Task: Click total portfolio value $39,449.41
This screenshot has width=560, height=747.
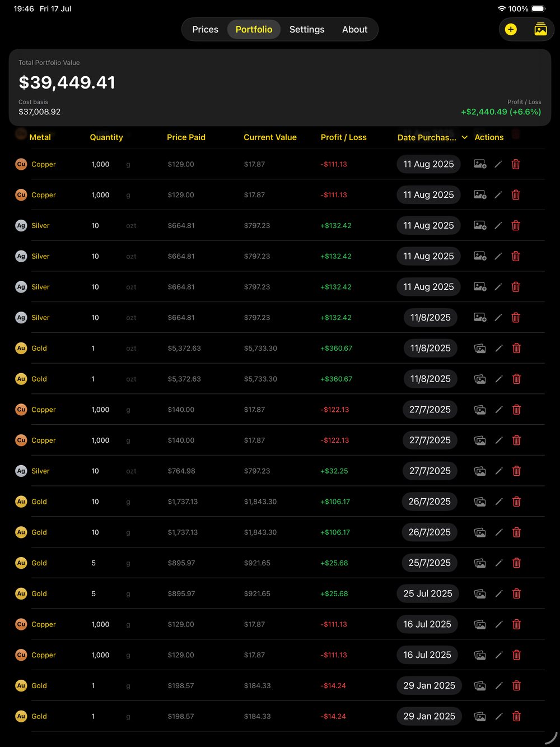Action: (67, 82)
